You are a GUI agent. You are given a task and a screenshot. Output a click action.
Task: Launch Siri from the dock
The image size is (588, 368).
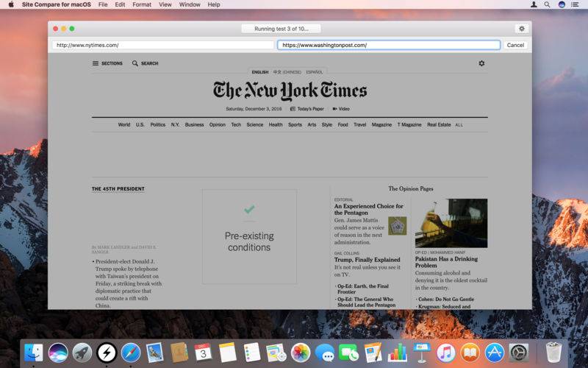coord(58,353)
